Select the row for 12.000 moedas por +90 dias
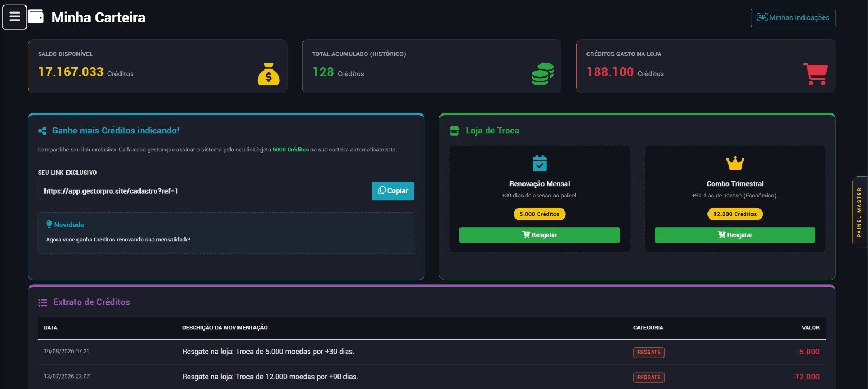The height and width of the screenshot is (389, 868). point(432,377)
